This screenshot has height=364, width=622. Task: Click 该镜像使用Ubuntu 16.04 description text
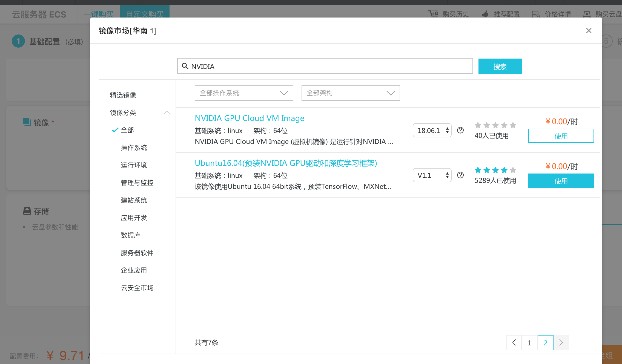(293, 186)
